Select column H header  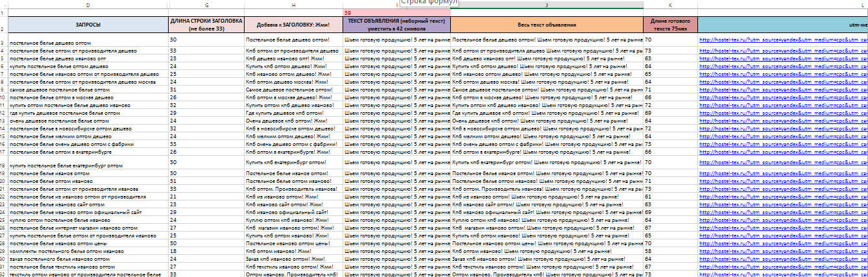tap(293, 5)
